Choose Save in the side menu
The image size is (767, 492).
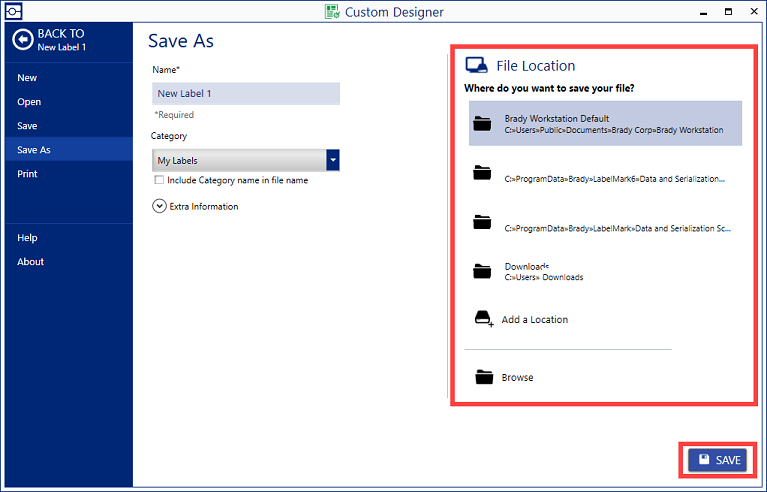(68, 126)
